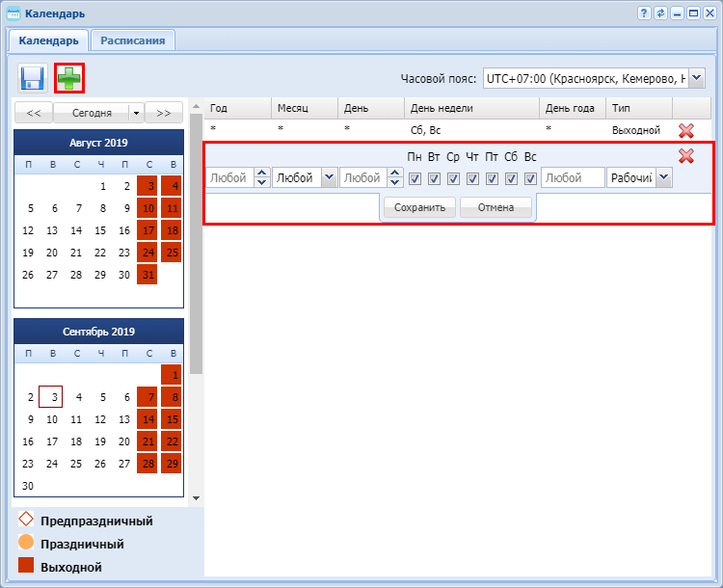Minimize the Календарь window
The image size is (723, 588).
[677, 13]
